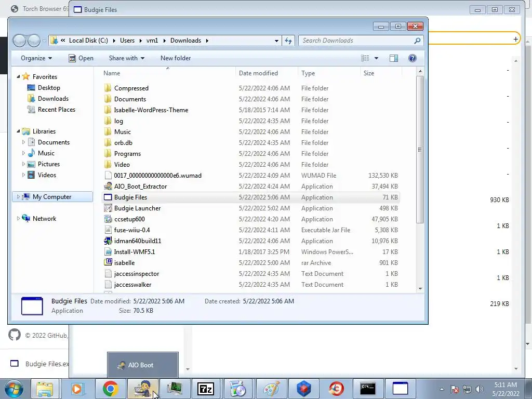Click the Action Center flag tray icon
Image resolution: width=532 pixels, height=399 pixels.
pyautogui.click(x=455, y=389)
